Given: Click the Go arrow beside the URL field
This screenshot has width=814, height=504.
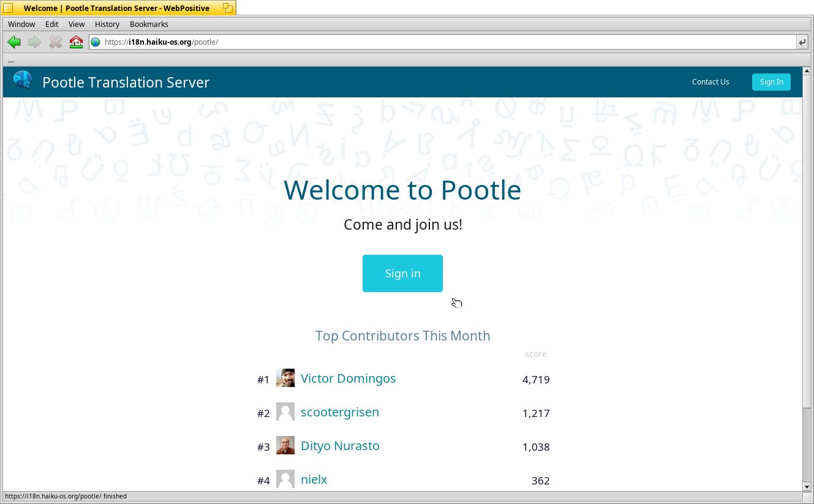Looking at the screenshot, I should [802, 42].
